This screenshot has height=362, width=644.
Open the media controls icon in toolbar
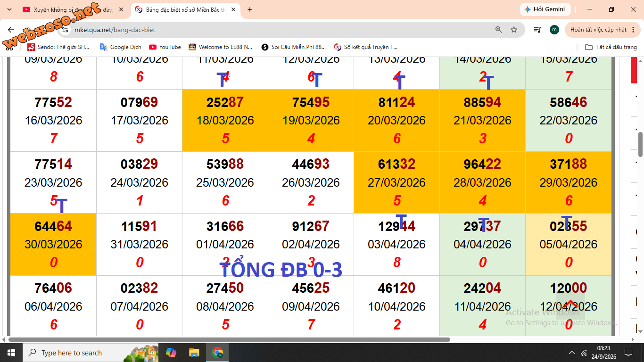tap(537, 30)
